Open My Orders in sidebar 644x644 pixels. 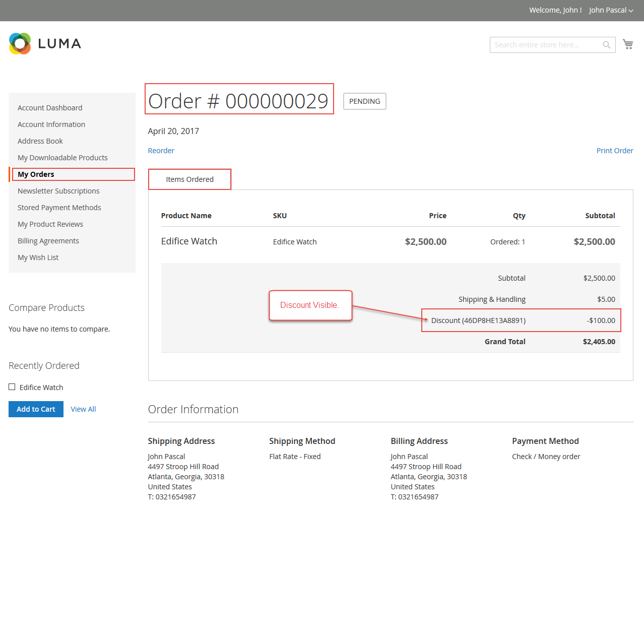pyautogui.click(x=36, y=174)
